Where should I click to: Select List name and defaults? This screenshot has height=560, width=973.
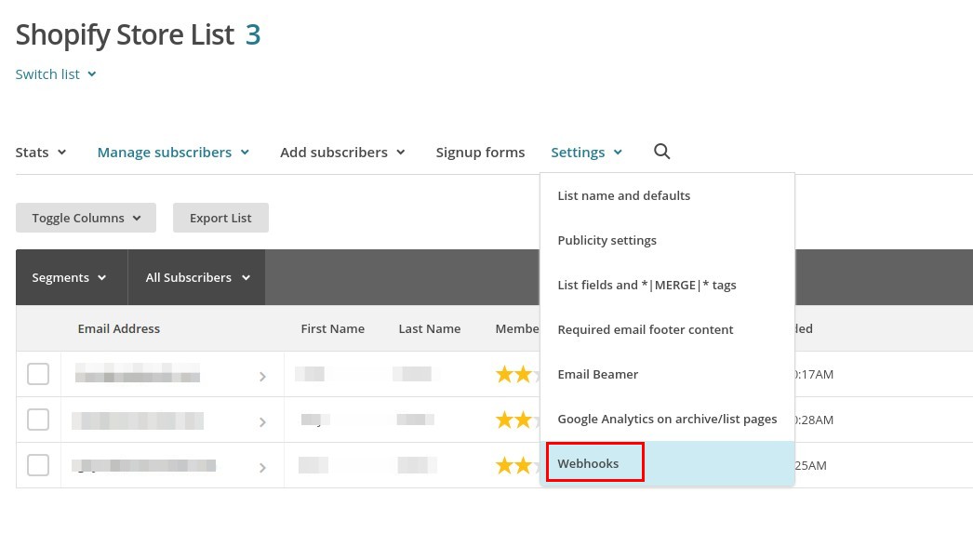coord(667,195)
